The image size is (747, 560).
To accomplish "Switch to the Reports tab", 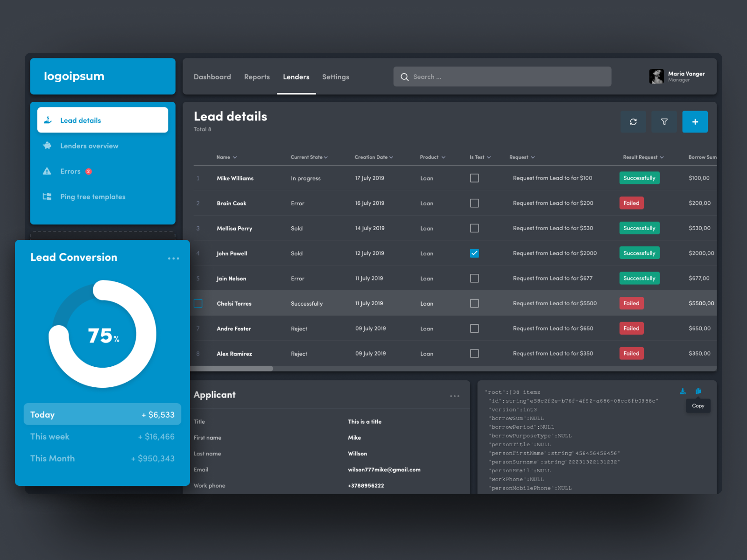I will point(257,77).
